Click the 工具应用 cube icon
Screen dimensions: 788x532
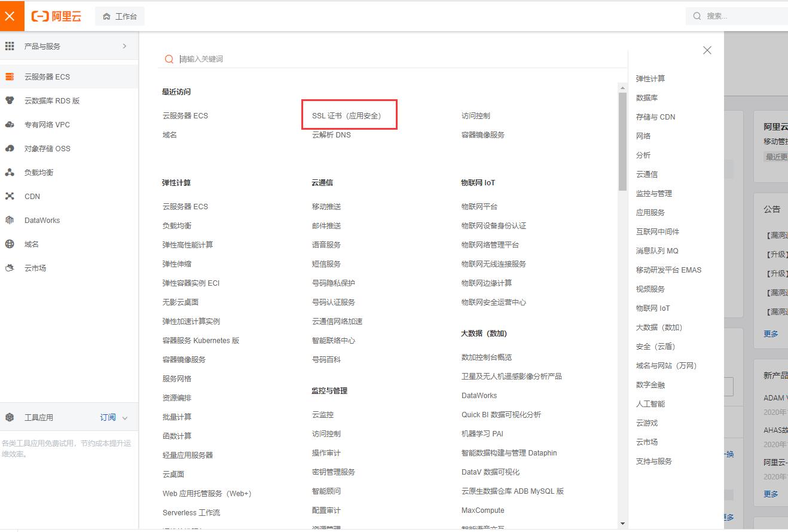[10, 417]
